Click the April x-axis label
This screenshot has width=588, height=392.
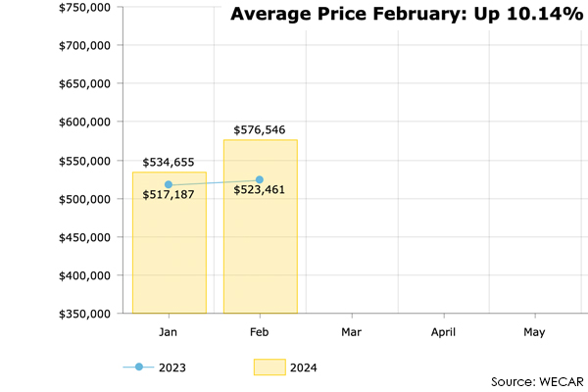442,332
